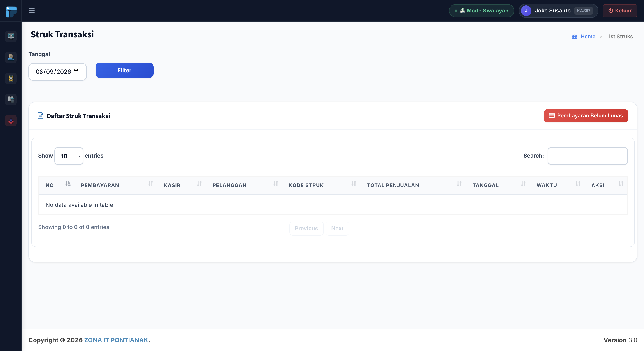The height and width of the screenshot is (351, 644).
Task: Click the Filter button
Action: pos(124,70)
